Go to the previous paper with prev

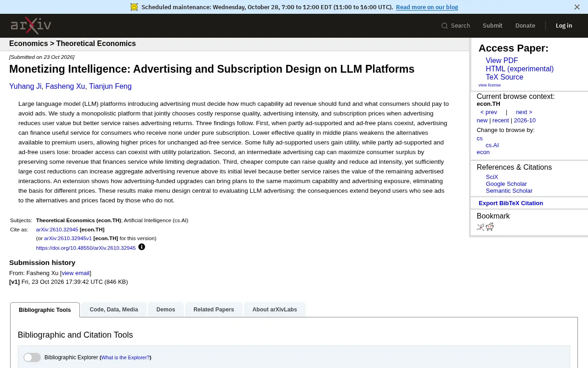pos(489,112)
